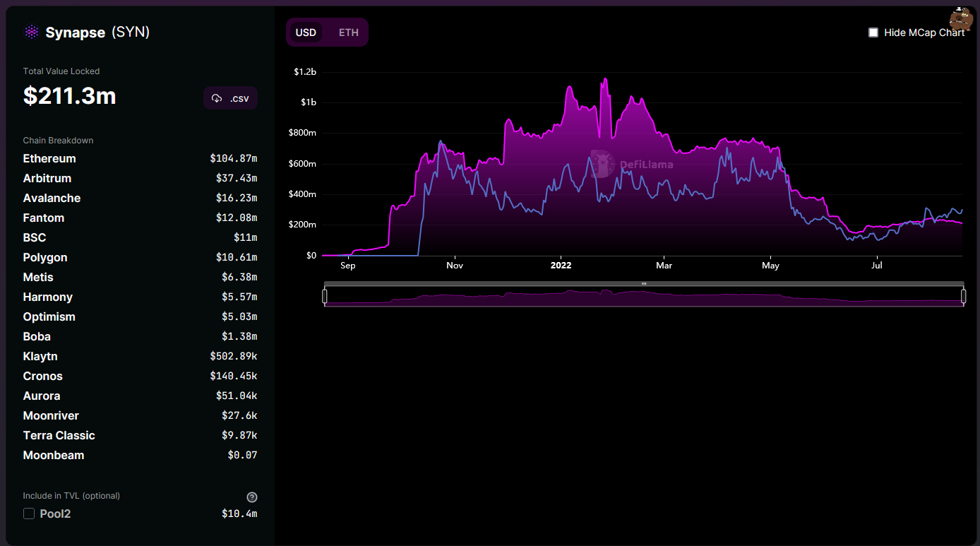Click the right handle of range slider

pos(963,296)
